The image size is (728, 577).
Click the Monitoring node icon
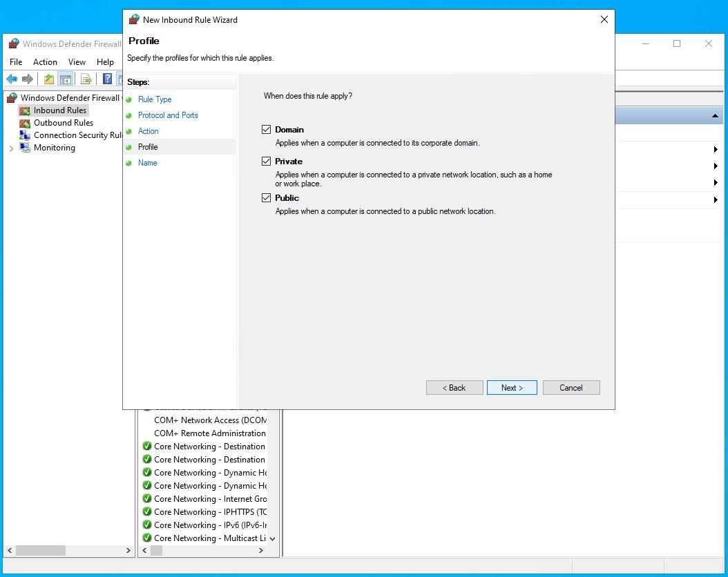click(x=25, y=148)
